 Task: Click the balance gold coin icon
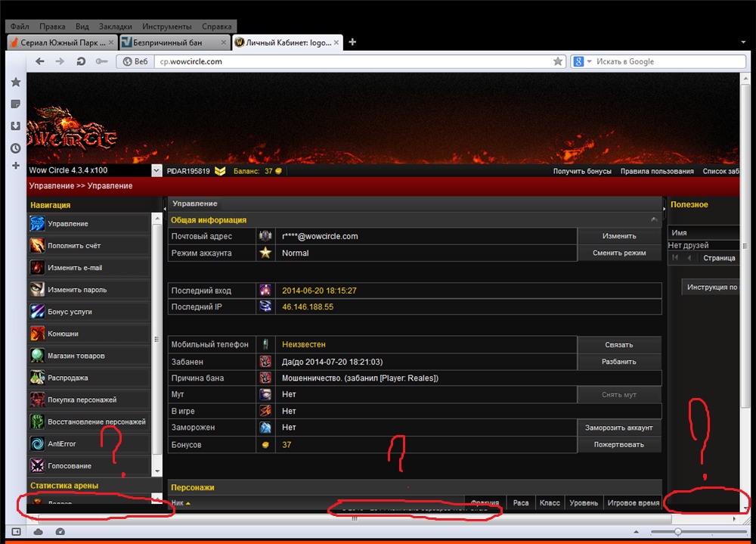coord(278,171)
